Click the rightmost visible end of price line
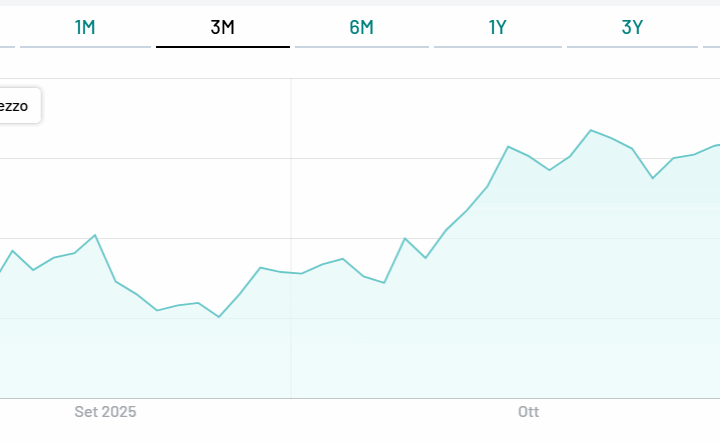 [718, 144]
